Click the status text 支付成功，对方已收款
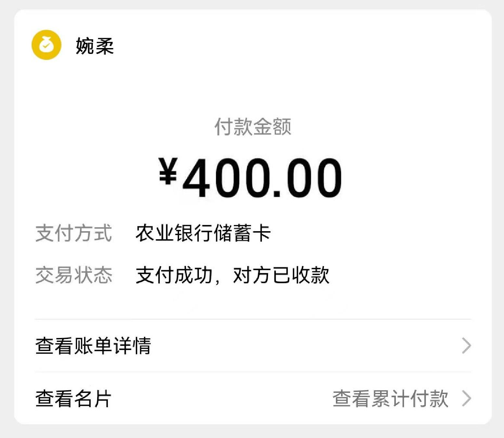This screenshot has width=504, height=438. point(232,275)
